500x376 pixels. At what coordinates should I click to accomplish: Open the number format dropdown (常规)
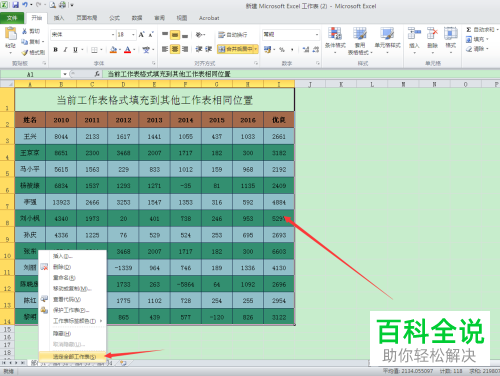[x=317, y=34]
